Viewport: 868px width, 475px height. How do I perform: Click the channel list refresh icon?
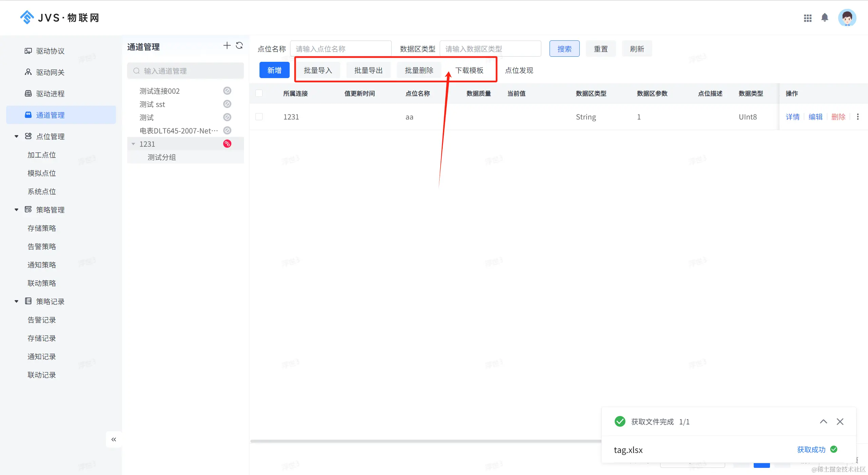click(239, 45)
